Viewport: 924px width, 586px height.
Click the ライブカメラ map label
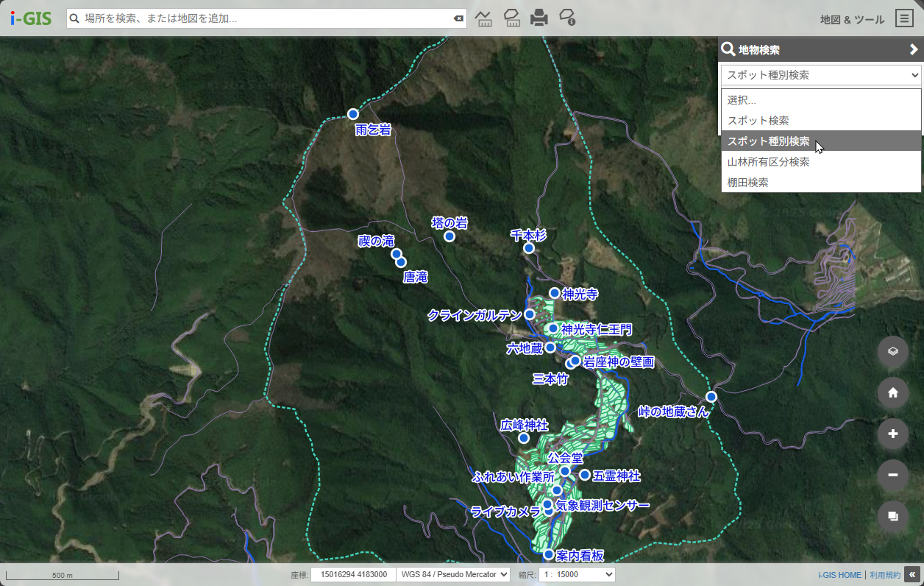[x=506, y=512]
